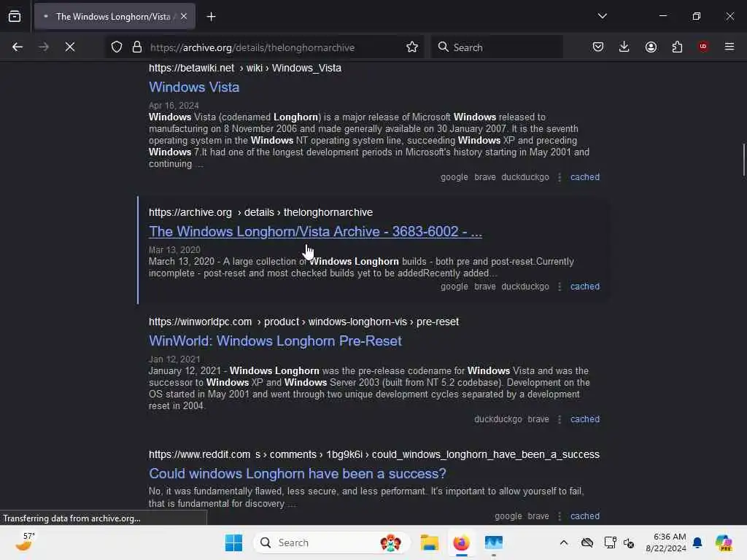Viewport: 747px width, 560px height.
Task: Click google link under Longhorn/Vista Archive result
Action: click(454, 287)
